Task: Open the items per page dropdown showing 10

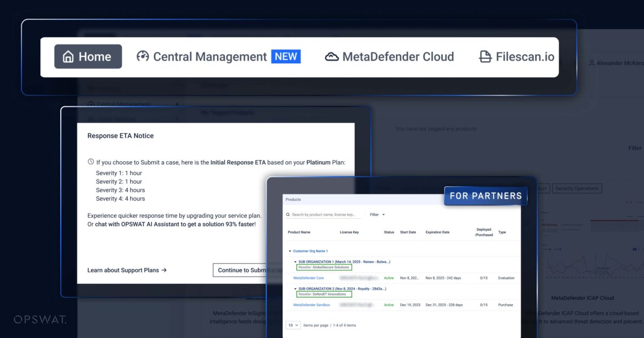Action: tap(292, 325)
